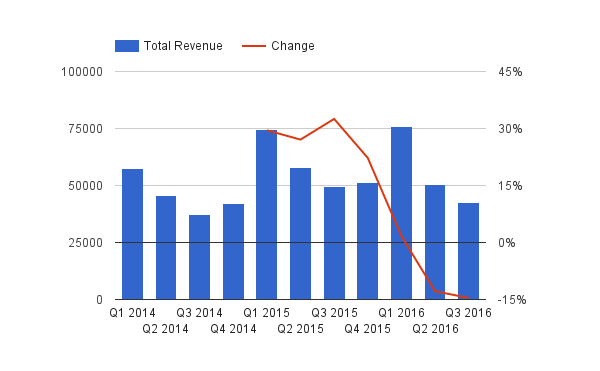Select the Q1 2016 tallest bar
This screenshot has height=371, width=600.
[401, 213]
